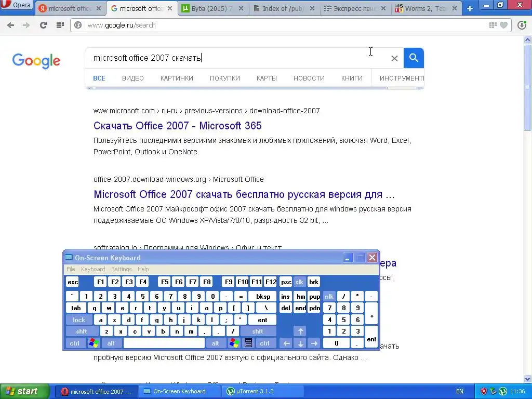
Task: Clear the search query with X icon
Action: coord(394,58)
